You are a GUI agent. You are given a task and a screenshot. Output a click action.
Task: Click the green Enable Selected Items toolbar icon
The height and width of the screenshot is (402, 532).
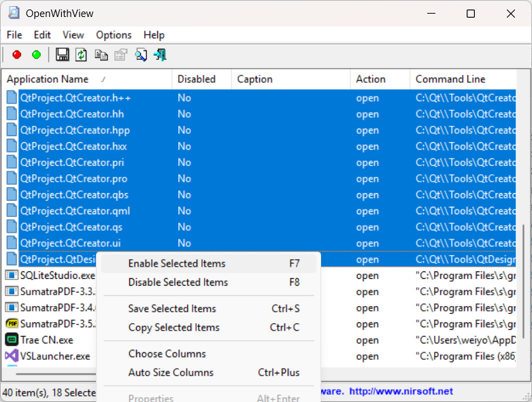(36, 54)
